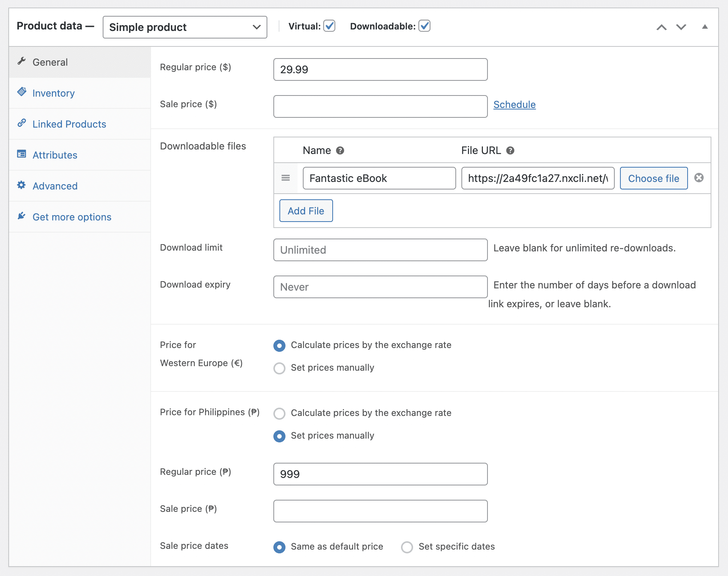Click the Get more options plug icon
The height and width of the screenshot is (576, 728).
coord(22,216)
